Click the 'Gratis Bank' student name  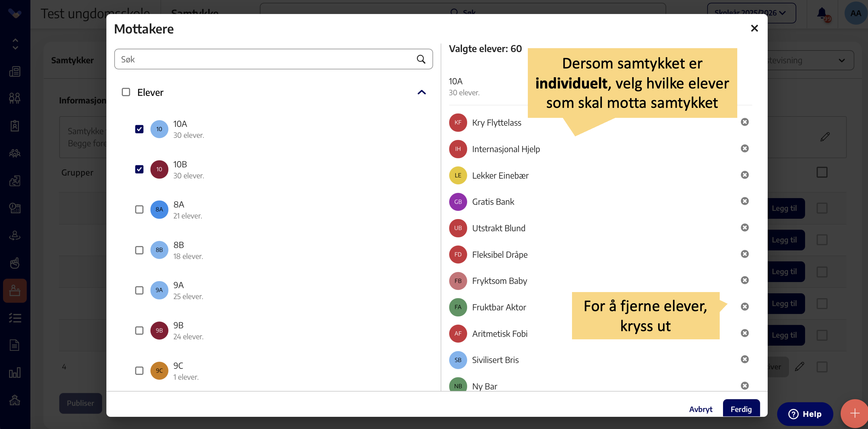pyautogui.click(x=493, y=202)
